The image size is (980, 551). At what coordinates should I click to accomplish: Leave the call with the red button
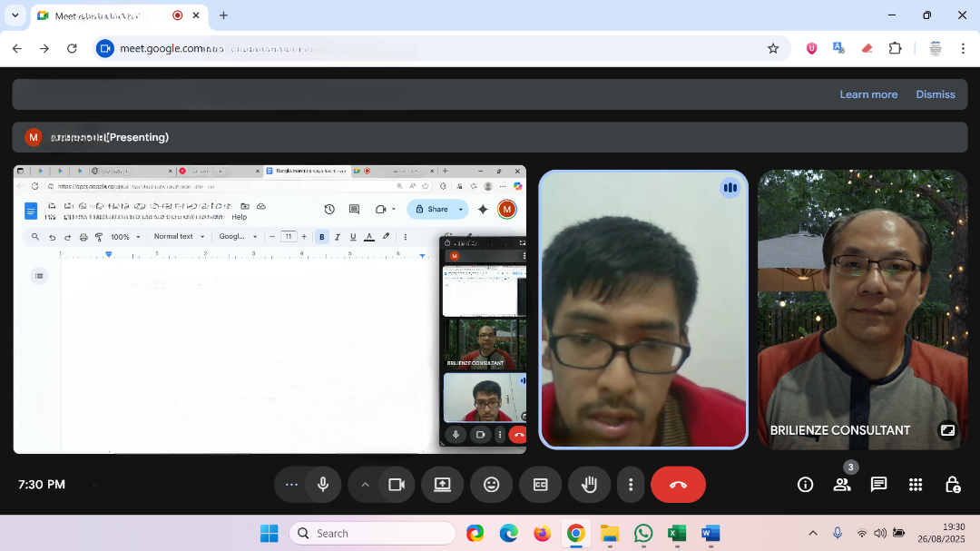coord(678,485)
